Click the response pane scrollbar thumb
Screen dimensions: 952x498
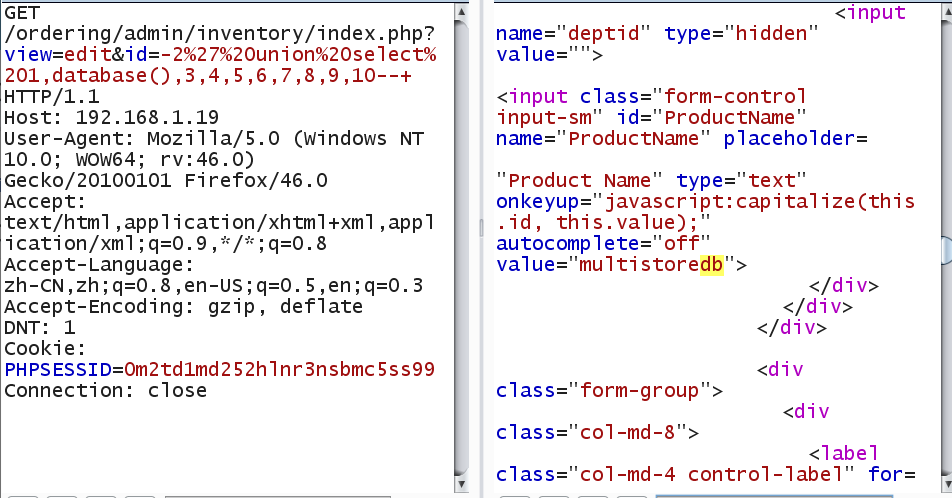[947, 250]
